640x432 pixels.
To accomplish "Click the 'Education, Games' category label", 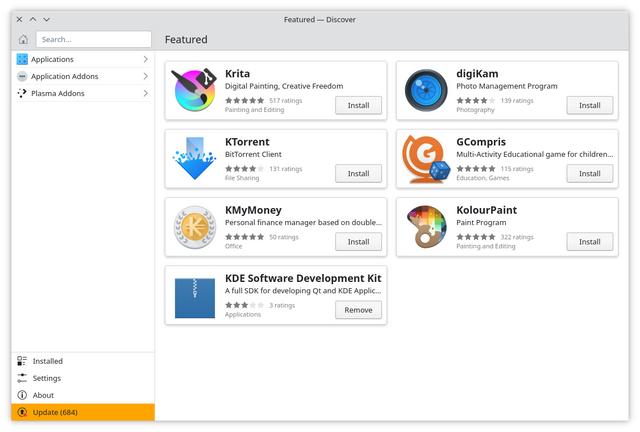I will [x=483, y=178].
